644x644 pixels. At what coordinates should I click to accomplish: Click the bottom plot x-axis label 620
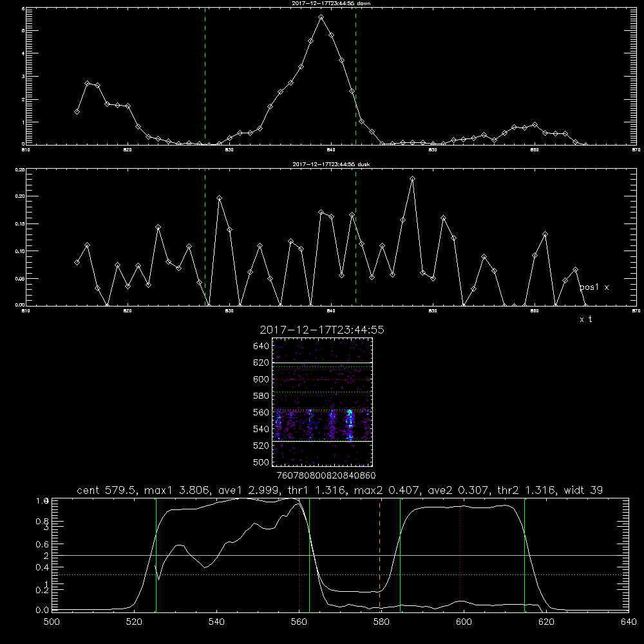click(x=546, y=622)
